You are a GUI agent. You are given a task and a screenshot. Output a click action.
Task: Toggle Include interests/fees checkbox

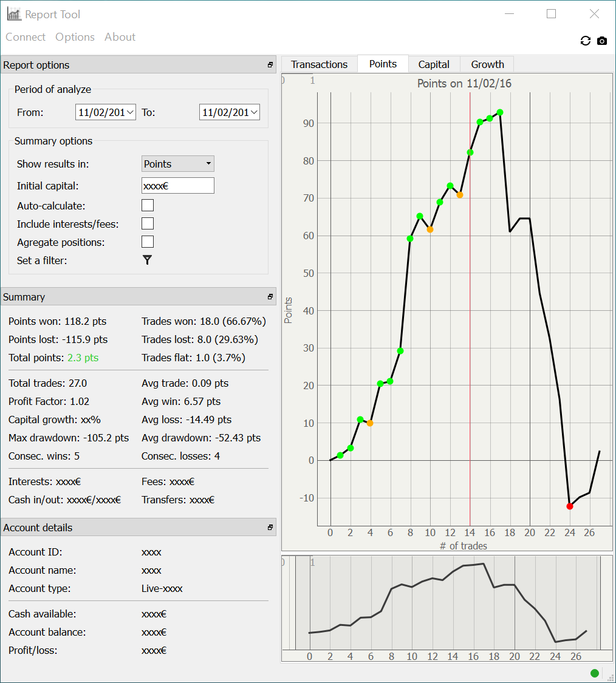point(148,223)
